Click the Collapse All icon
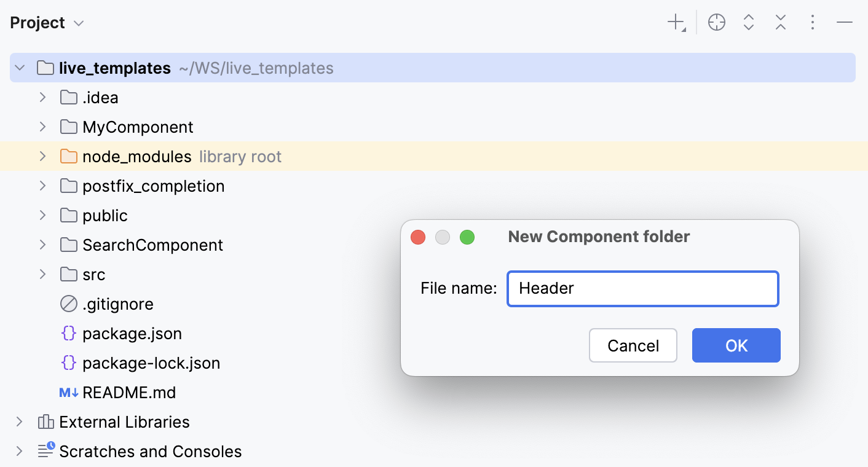 point(780,22)
